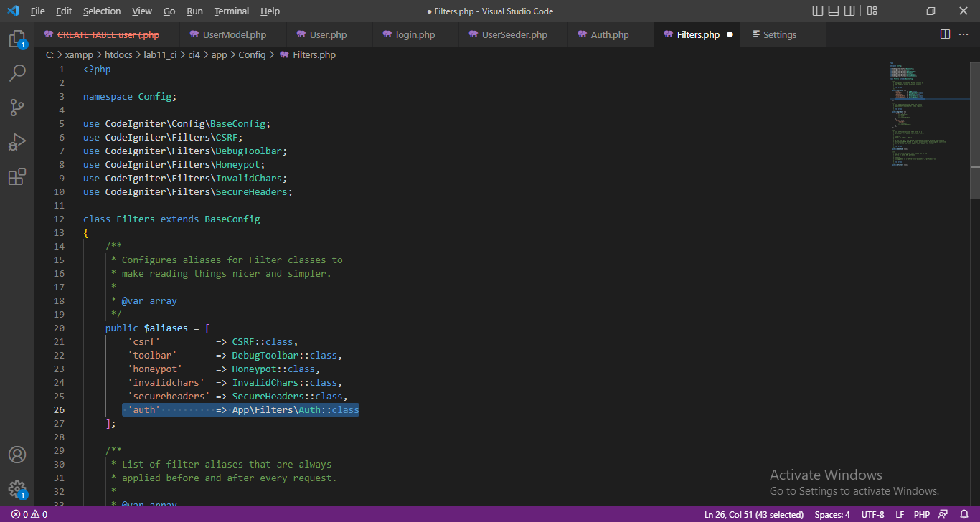
Task: Open the Customize Layout dropdown
Action: pyautogui.click(x=871, y=11)
